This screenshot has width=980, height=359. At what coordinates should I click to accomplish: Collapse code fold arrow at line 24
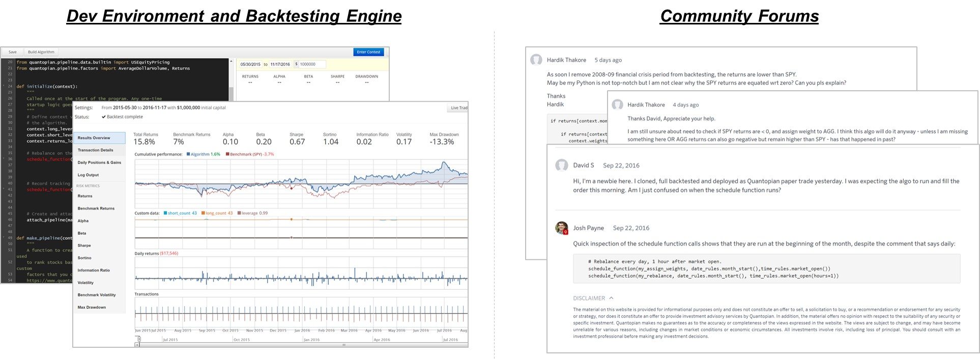point(4,86)
